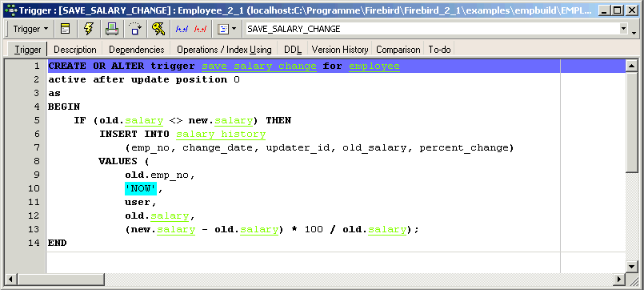Viewport: 644px width, 290px height.
Task: Open the Trigger dropdown menu button
Action: [x=30, y=29]
